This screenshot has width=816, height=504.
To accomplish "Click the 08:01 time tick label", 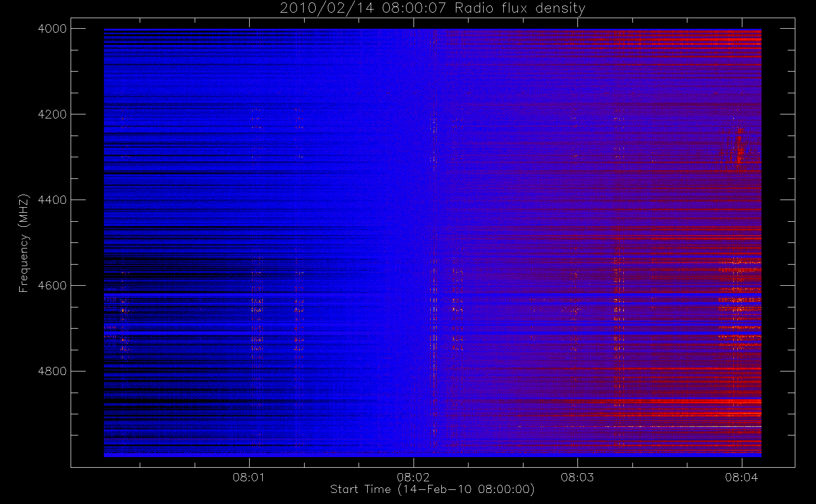I will [249, 477].
